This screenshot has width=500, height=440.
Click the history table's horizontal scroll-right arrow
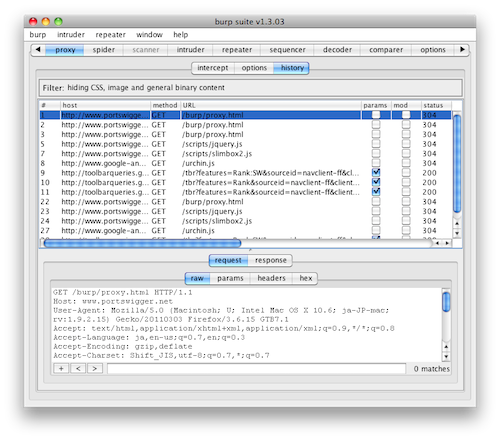tap(447, 243)
